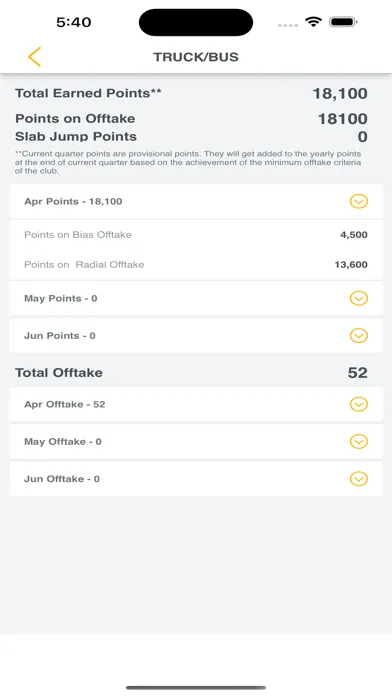The image size is (392, 696).
Task: Select the Apr Points - 18,100 row
Action: tap(196, 202)
